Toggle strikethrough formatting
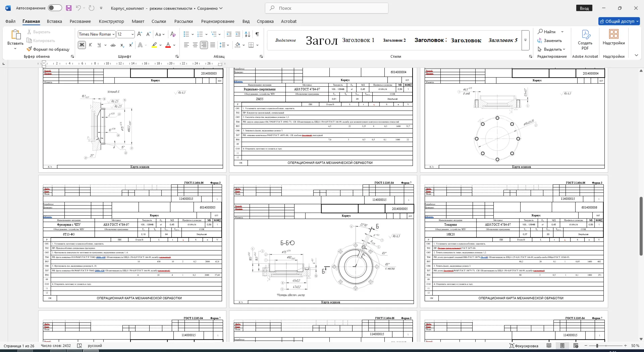This screenshot has height=352, width=644. pos(113,45)
